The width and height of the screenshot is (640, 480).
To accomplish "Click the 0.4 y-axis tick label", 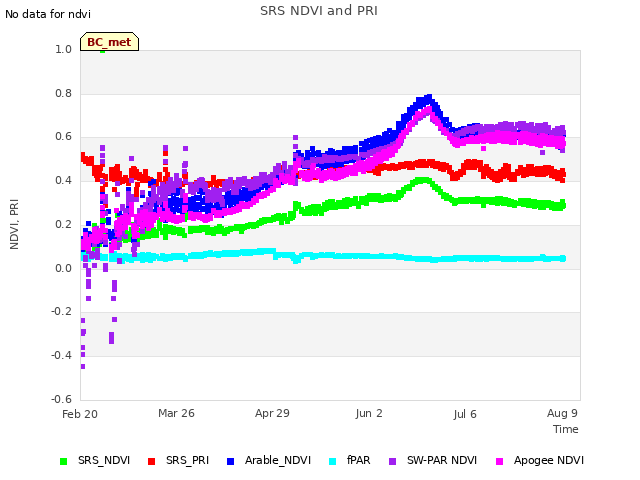I will (x=63, y=180).
